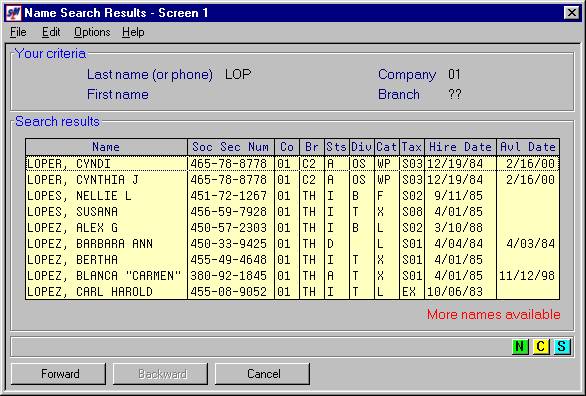
Task: Click tax code S08 in Susana row
Action: pyautogui.click(x=412, y=212)
